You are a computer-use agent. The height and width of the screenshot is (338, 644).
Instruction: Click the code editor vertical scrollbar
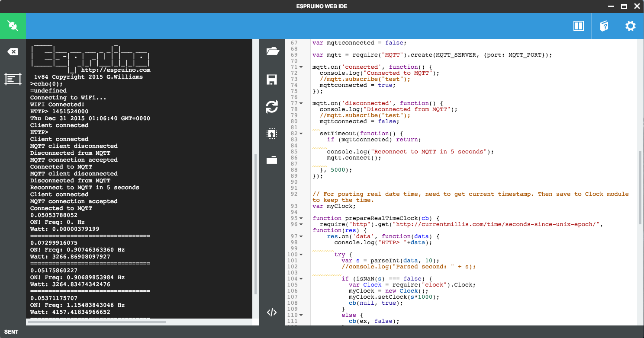click(641, 187)
